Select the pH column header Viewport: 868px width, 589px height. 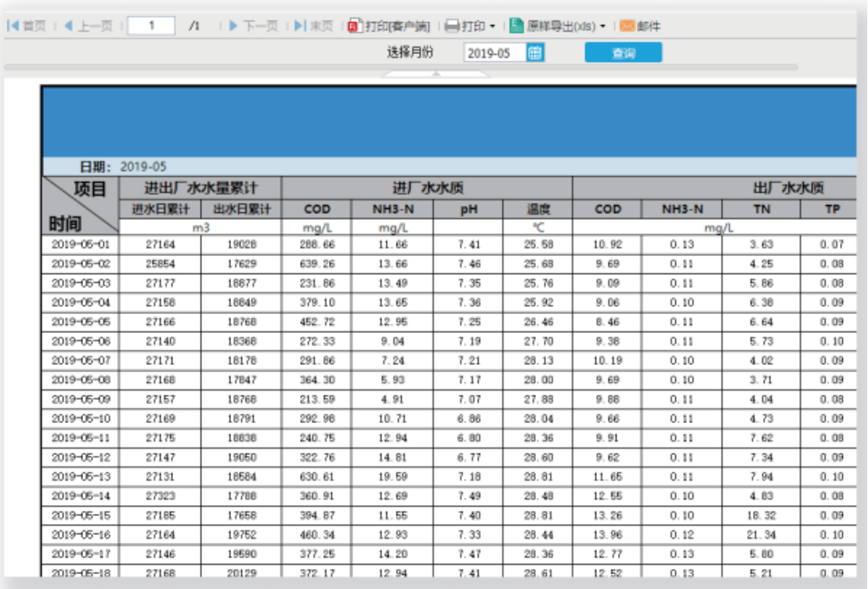469,208
